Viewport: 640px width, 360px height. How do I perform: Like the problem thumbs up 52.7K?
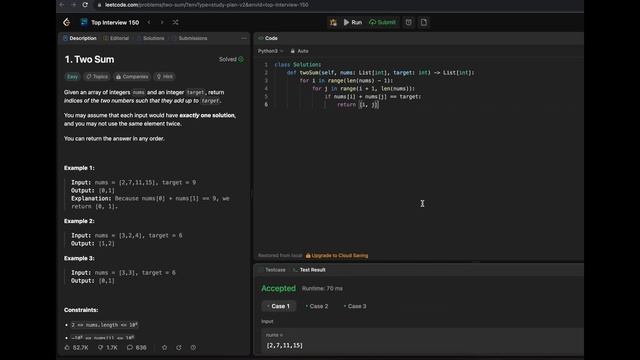[76, 348]
